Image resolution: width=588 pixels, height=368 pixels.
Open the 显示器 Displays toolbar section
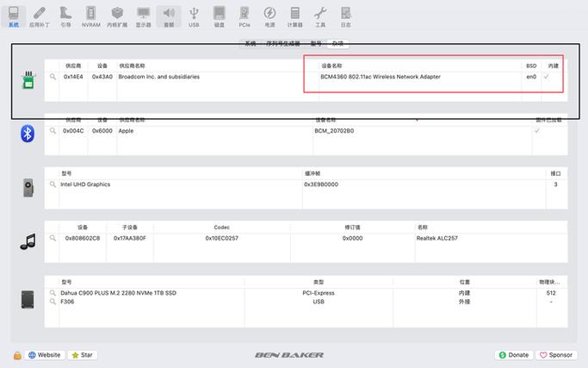click(x=143, y=17)
